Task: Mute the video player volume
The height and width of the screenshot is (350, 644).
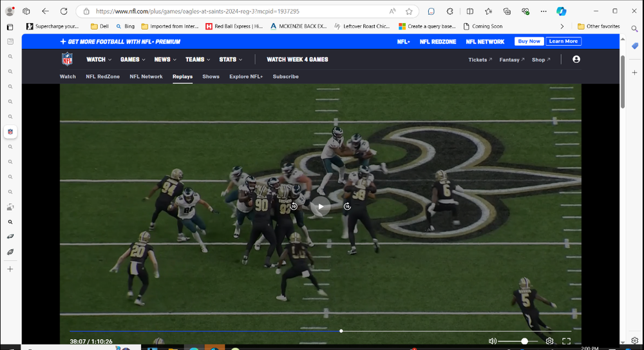Action: coord(493,341)
